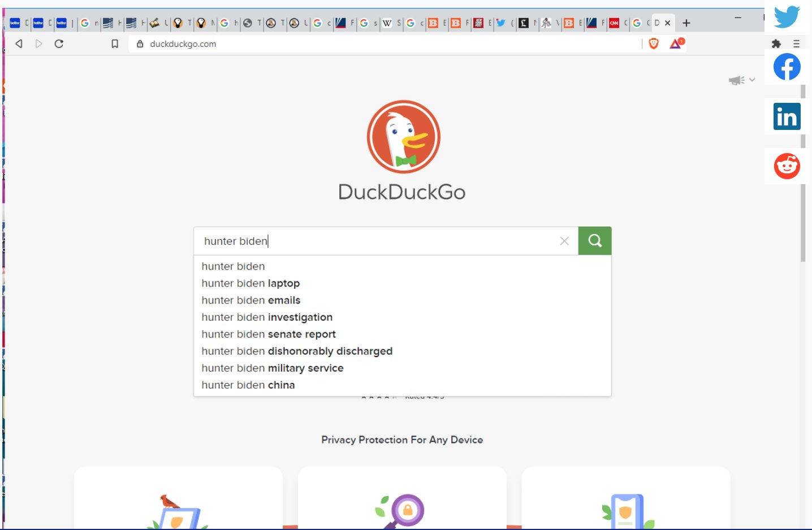Open the Brave Rewards triangle icon
Image resolution: width=812 pixels, height=530 pixels.
coord(676,44)
